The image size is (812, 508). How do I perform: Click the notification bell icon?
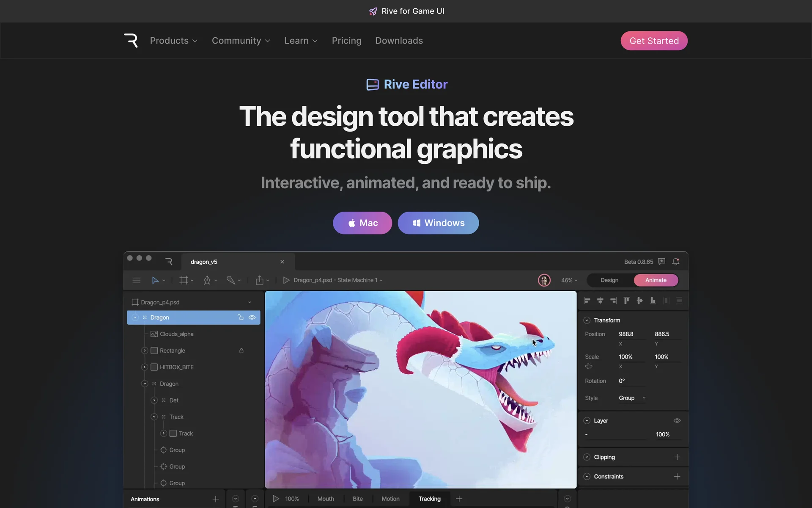coord(676,262)
